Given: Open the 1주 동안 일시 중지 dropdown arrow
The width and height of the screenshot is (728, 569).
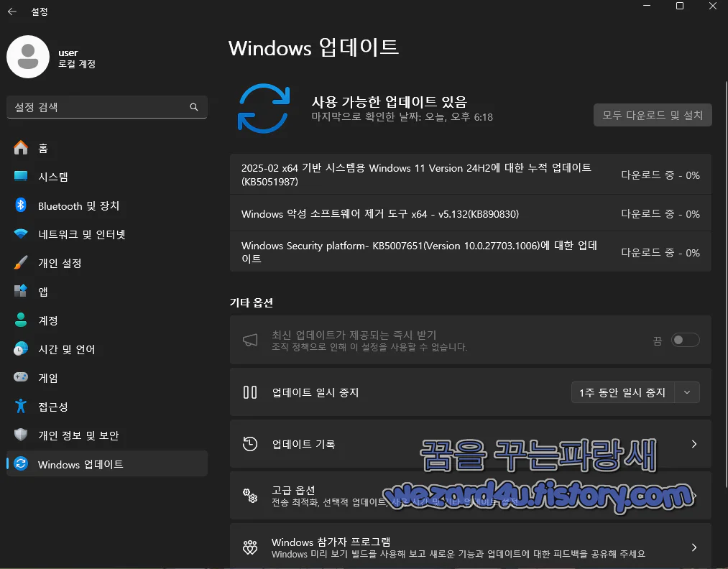Looking at the screenshot, I should [687, 393].
